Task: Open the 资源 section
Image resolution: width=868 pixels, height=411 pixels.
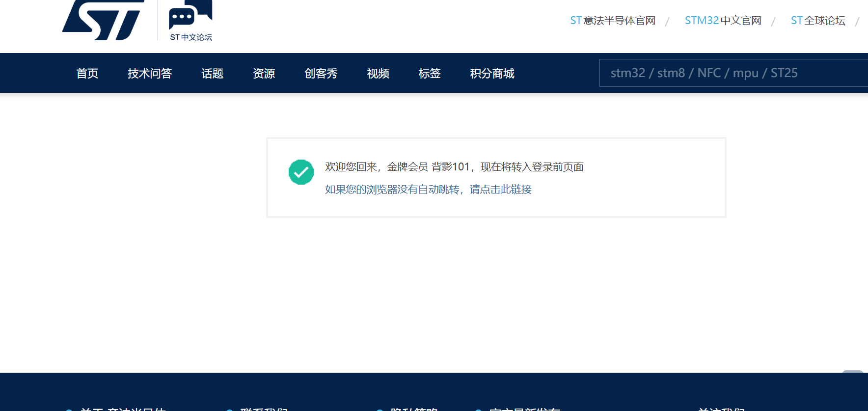Action: point(264,73)
